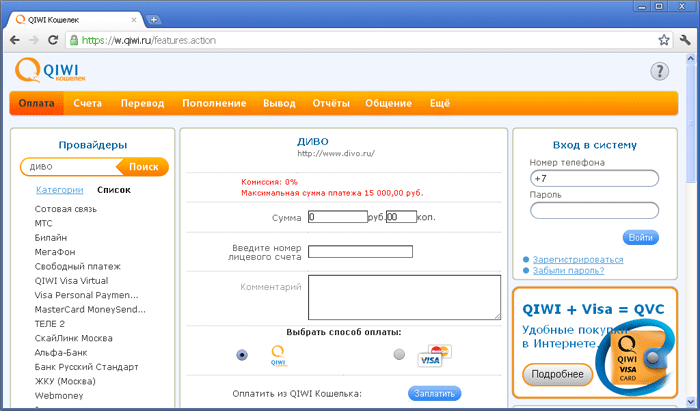700x411 pixels.
Task: Close the QIWI Кошелек tab
Action: click(x=134, y=20)
